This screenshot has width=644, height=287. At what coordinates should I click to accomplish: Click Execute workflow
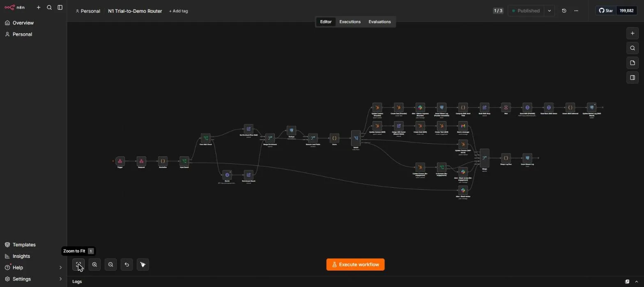point(355,265)
